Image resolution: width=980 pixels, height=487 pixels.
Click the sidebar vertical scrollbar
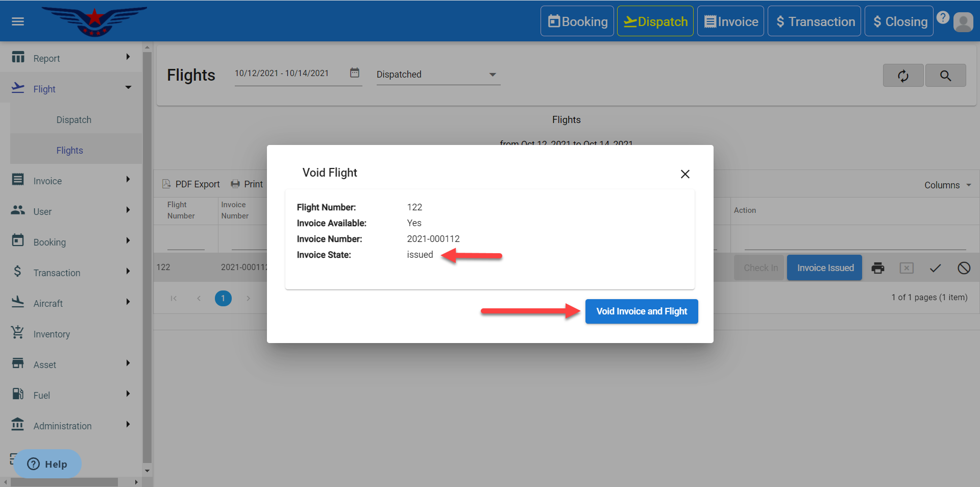click(148, 255)
